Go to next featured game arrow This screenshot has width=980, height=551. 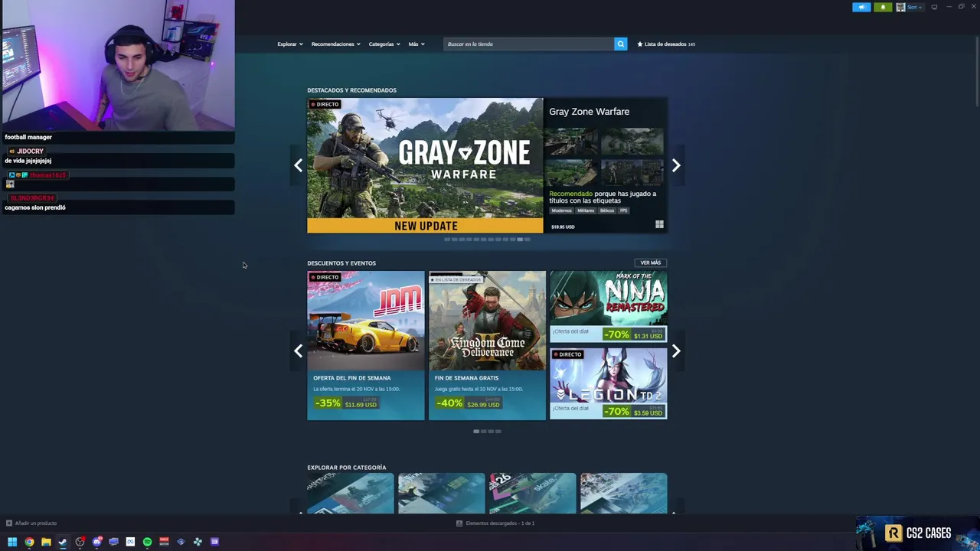point(676,165)
